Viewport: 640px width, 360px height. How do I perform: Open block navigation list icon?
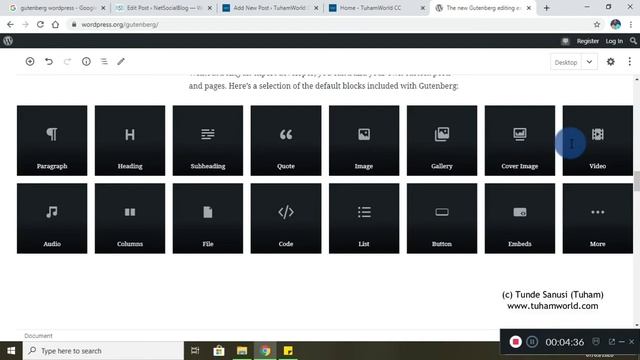104,62
